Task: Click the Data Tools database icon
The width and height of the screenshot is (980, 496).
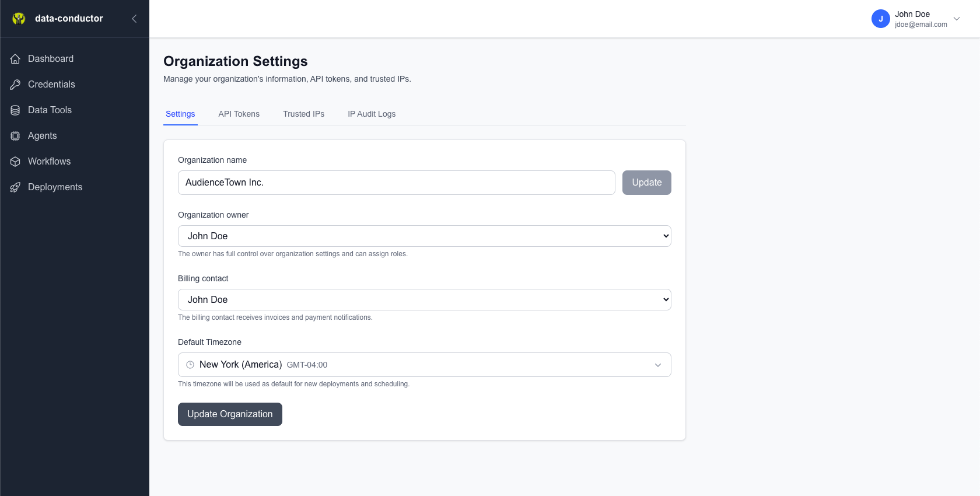Action: pyautogui.click(x=15, y=110)
